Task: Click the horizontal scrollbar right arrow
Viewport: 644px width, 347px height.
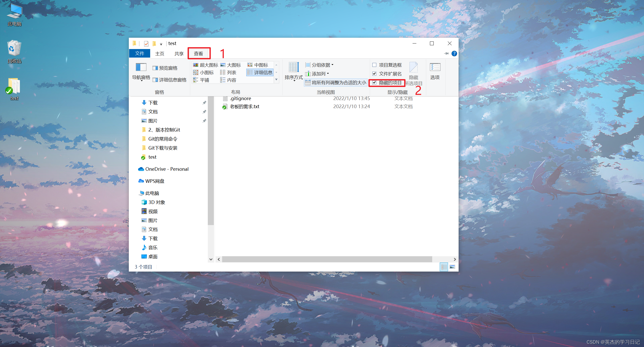Action: click(455, 259)
